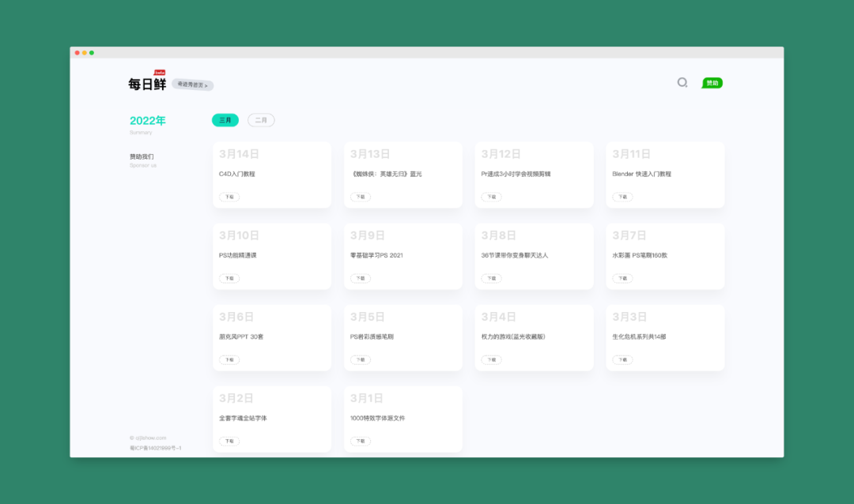Click the 3月6日 date heading

[x=236, y=317]
